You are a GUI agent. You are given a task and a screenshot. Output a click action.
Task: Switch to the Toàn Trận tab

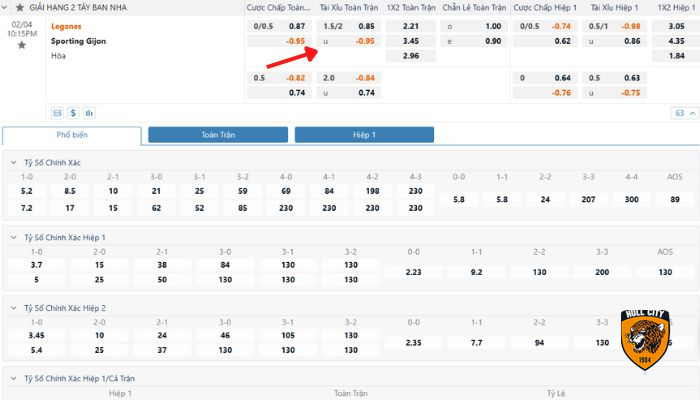pos(217,134)
